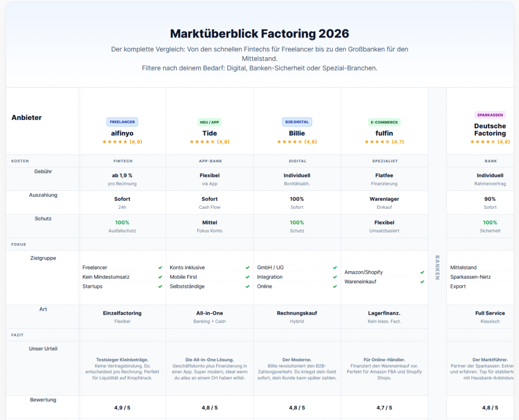
Task: Click the E-COMMERCE badge above fulfin
Action: point(384,122)
